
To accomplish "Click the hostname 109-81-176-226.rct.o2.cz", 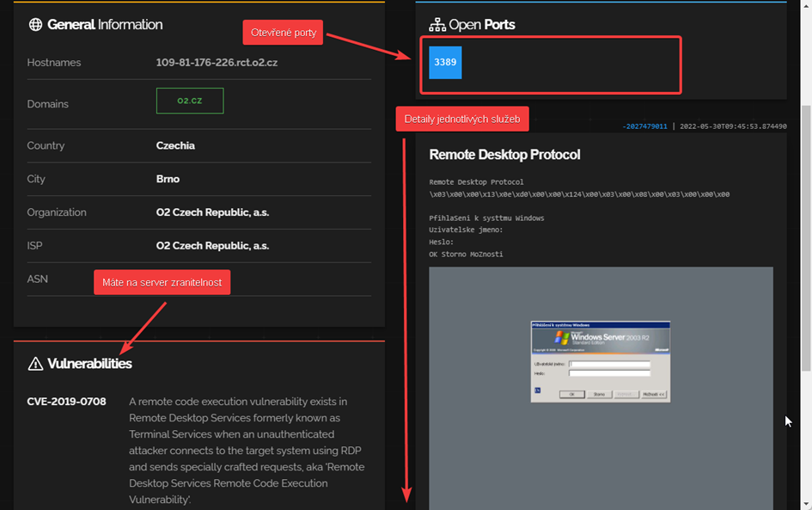I will pyautogui.click(x=217, y=63).
